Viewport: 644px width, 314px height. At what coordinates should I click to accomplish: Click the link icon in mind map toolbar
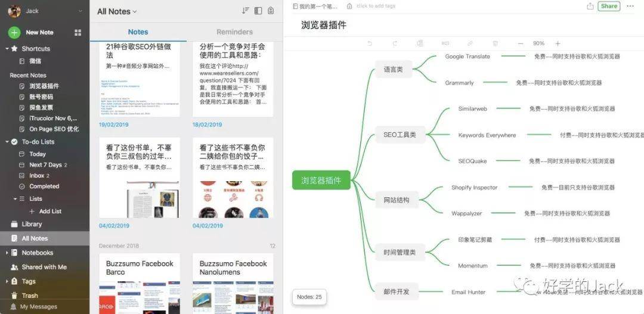click(x=470, y=43)
